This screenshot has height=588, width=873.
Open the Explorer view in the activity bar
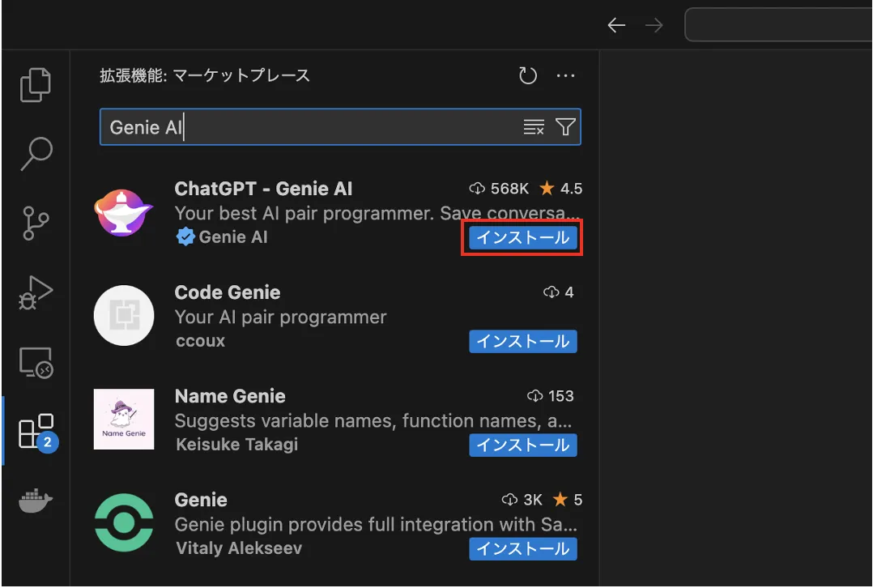click(x=36, y=84)
